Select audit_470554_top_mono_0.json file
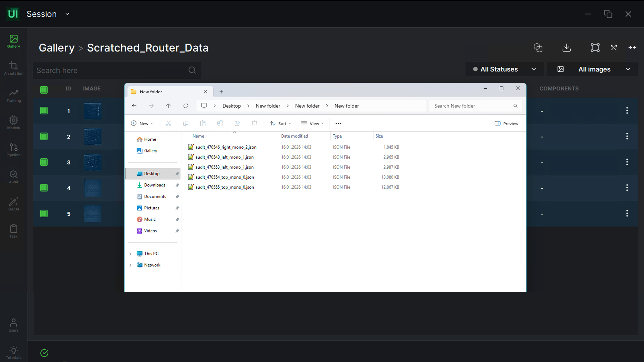 point(224,177)
